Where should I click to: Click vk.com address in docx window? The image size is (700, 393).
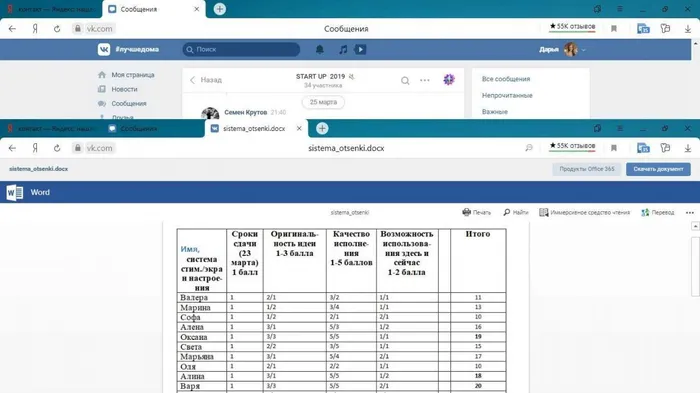pyautogui.click(x=100, y=148)
